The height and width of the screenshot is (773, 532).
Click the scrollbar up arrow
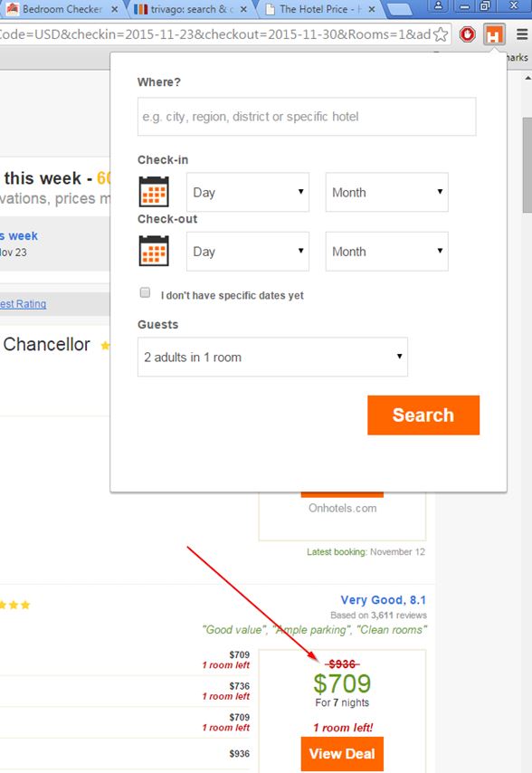click(x=527, y=78)
